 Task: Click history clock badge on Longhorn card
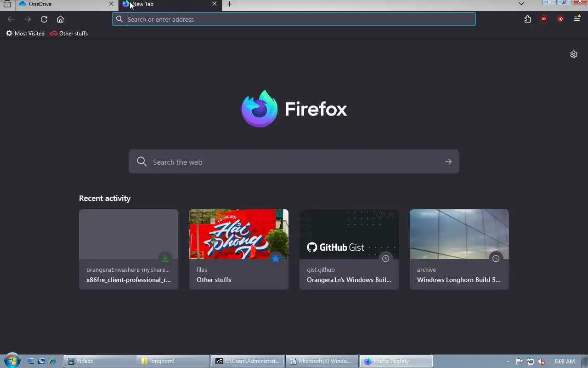tap(496, 259)
